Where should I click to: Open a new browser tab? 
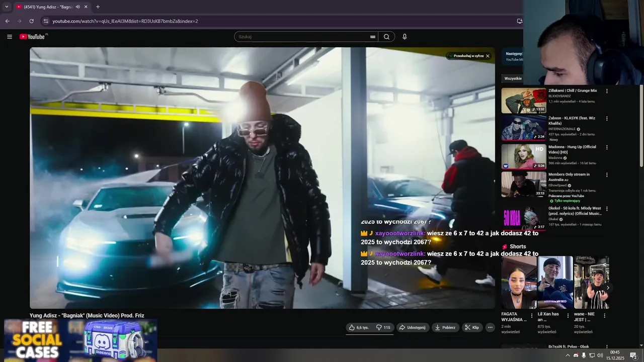pos(98,7)
